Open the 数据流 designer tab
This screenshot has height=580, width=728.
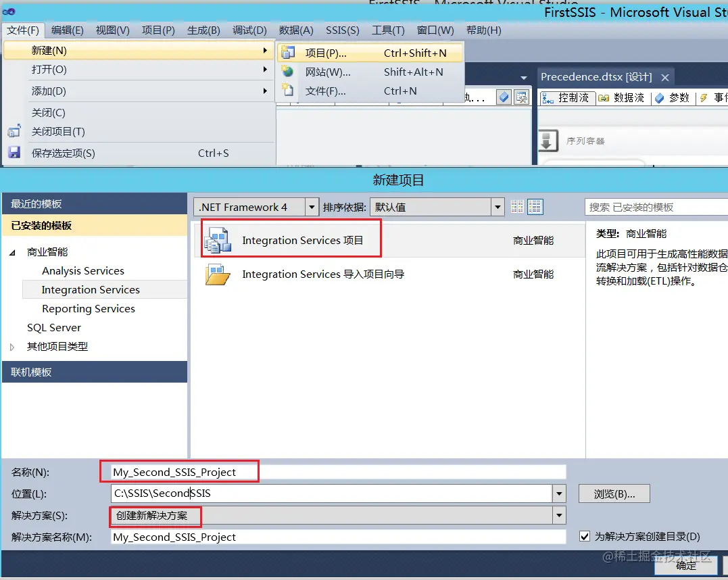[x=622, y=97]
